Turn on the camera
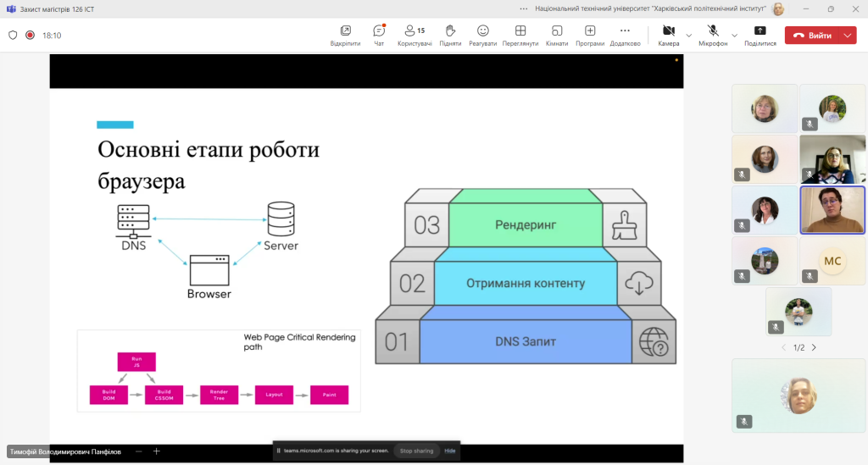Screen dimensions: 868x465 (x=669, y=35)
